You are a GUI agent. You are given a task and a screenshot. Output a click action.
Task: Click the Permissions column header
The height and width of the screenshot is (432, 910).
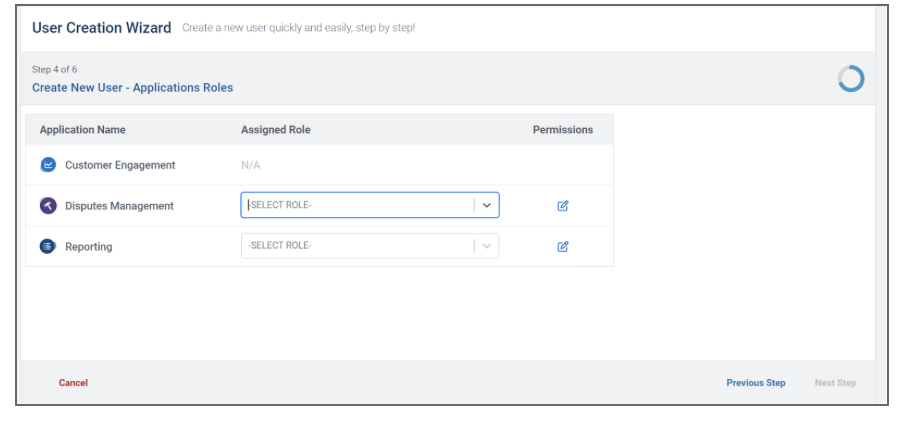562,130
